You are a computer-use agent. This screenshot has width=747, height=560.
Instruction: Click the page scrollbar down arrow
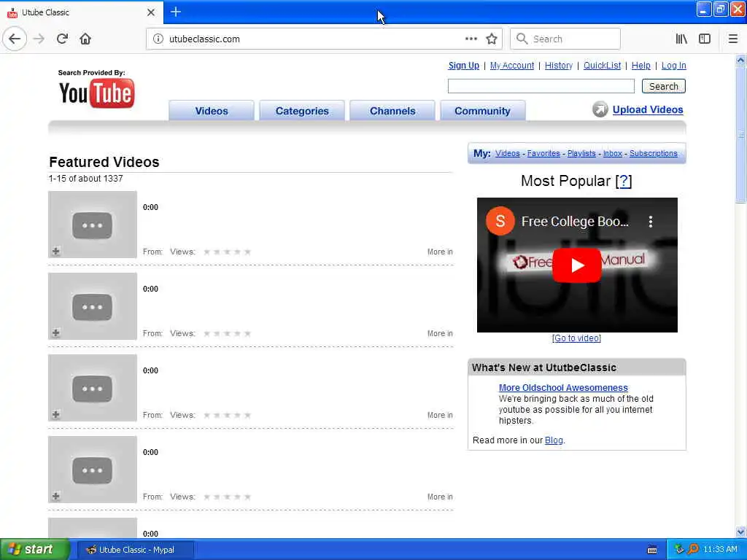click(740, 532)
